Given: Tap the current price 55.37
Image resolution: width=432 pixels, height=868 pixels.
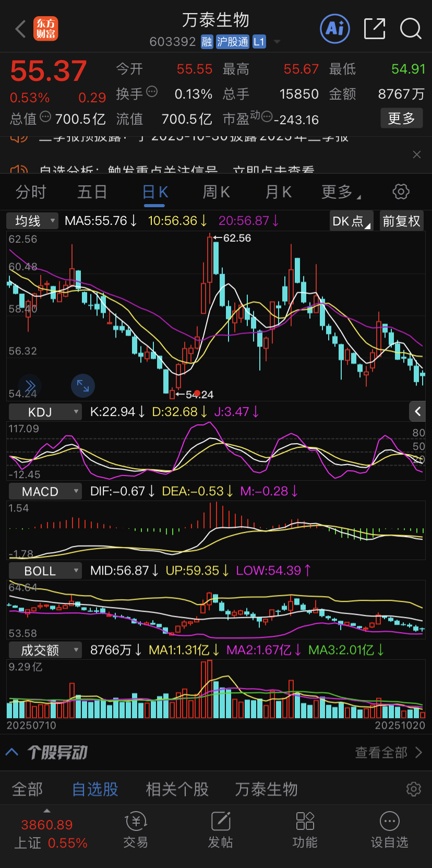Looking at the screenshot, I should click(x=49, y=71).
